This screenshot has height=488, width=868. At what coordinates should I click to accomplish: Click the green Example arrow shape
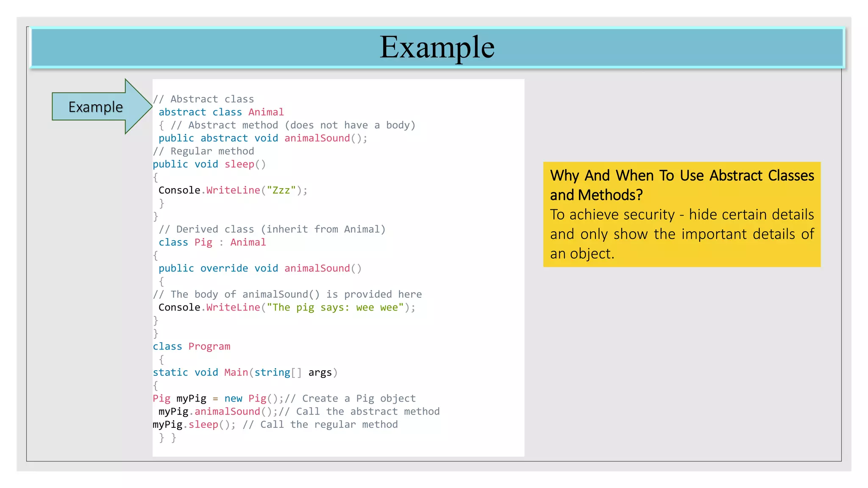[97, 107]
